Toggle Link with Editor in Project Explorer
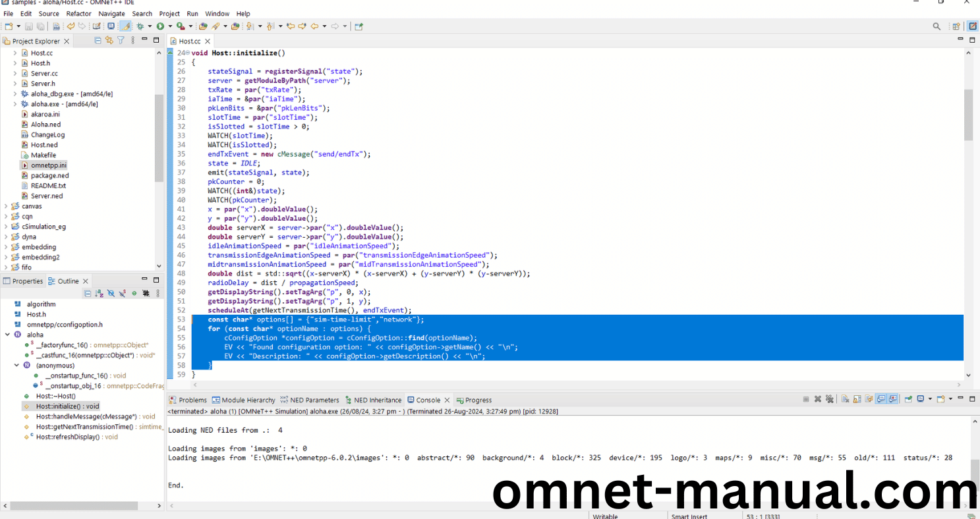This screenshot has height=519, width=980. [109, 41]
